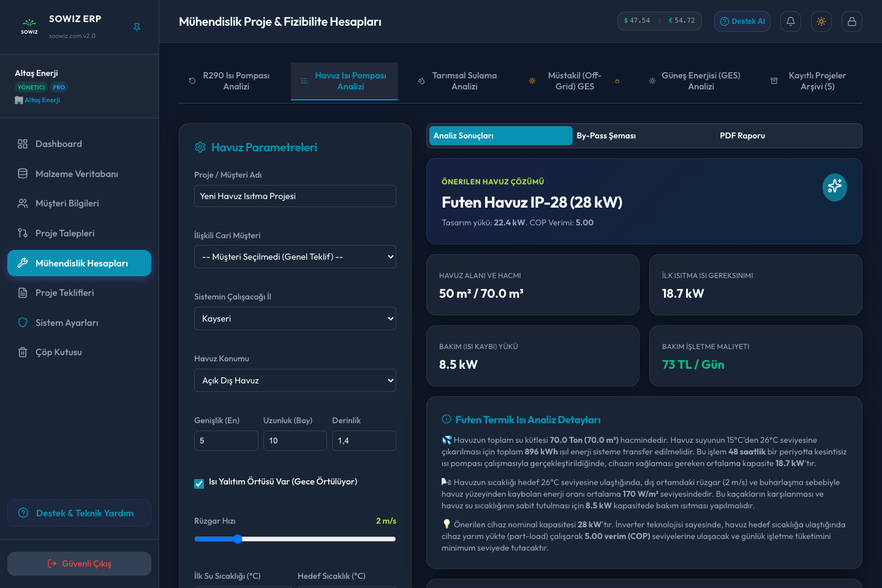This screenshot has height=588, width=882.
Task: Click the Güneş Enerjisi (GES) Analizi tab icon
Action: pyautogui.click(x=652, y=81)
